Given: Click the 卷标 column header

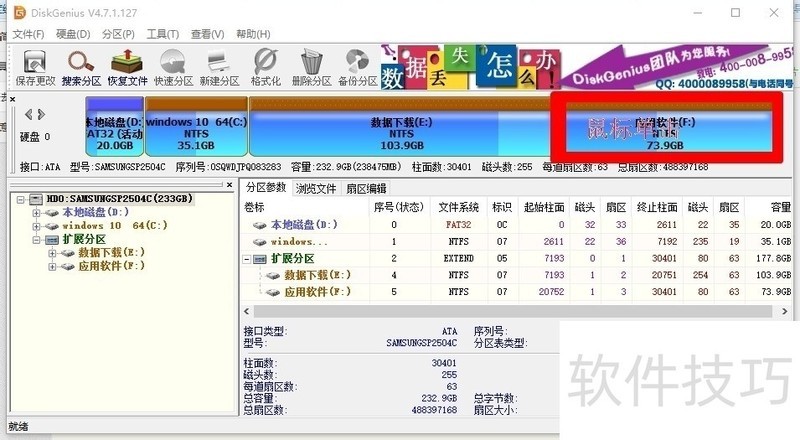Looking at the screenshot, I should pos(254,207).
